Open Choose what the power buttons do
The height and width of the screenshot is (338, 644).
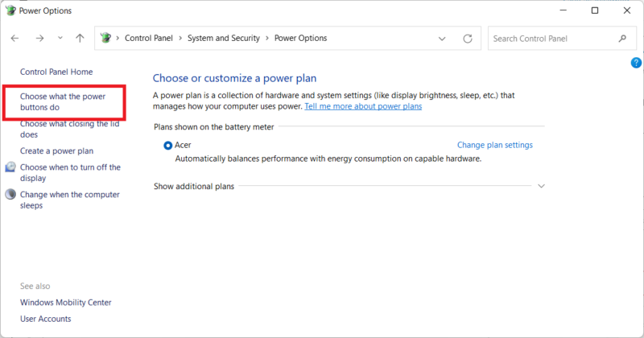click(63, 102)
